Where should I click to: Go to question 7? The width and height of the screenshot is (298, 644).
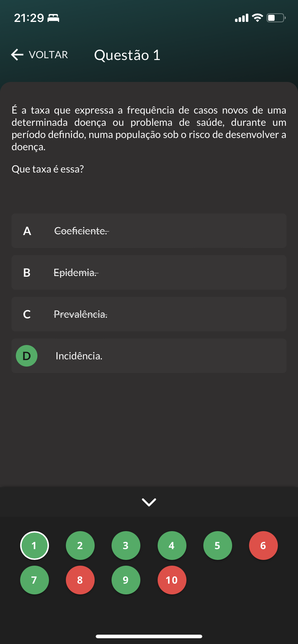(35, 580)
